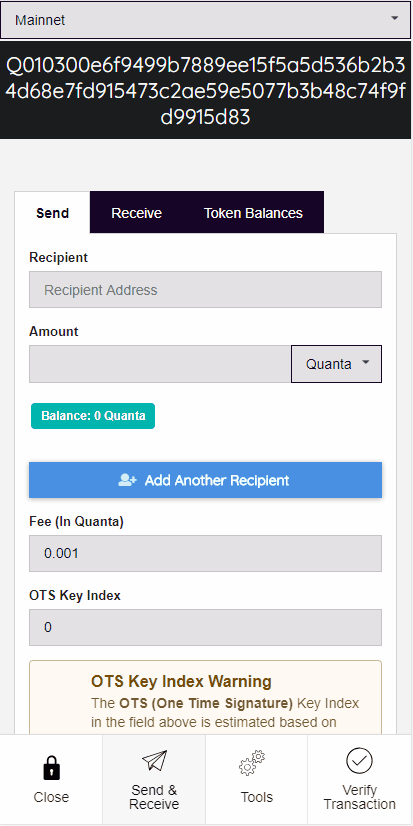This screenshot has width=413, height=826.
Task: Switch to the Receive tab
Action: [136, 213]
